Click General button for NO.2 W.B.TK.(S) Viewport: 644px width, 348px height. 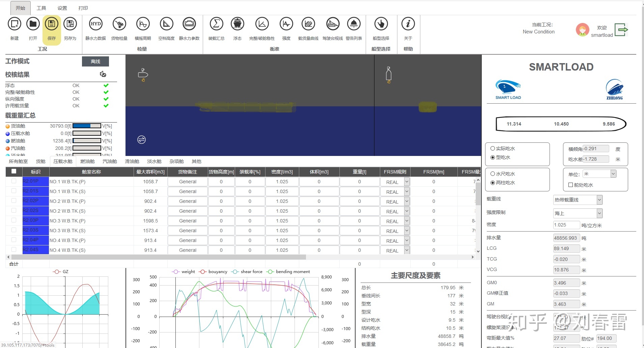click(x=188, y=211)
